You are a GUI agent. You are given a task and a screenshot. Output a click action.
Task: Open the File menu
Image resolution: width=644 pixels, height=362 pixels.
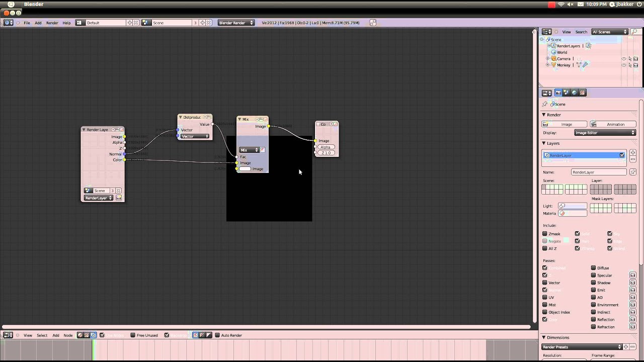(x=27, y=23)
